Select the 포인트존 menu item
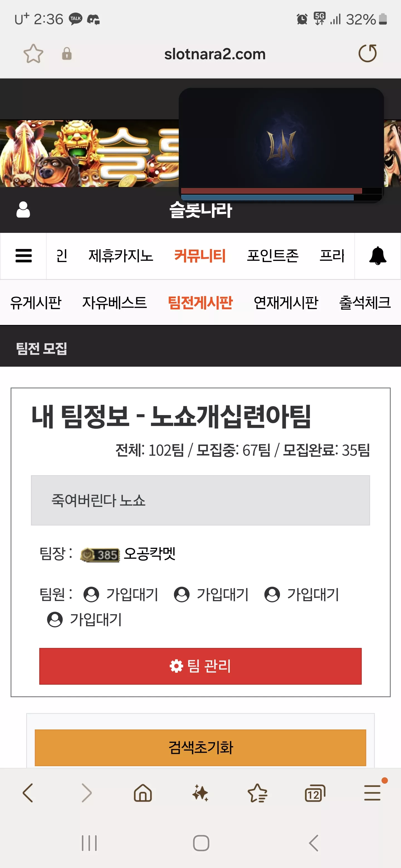 [x=273, y=256]
